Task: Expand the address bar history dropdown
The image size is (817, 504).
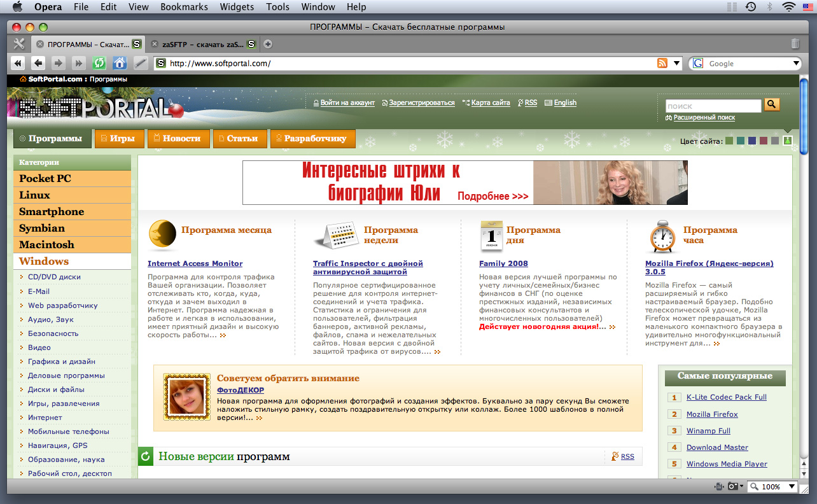Action: pyautogui.click(x=676, y=63)
